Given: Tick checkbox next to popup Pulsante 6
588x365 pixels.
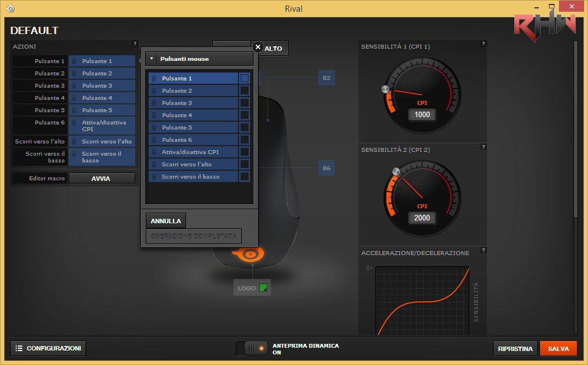Looking at the screenshot, I should click(x=245, y=140).
